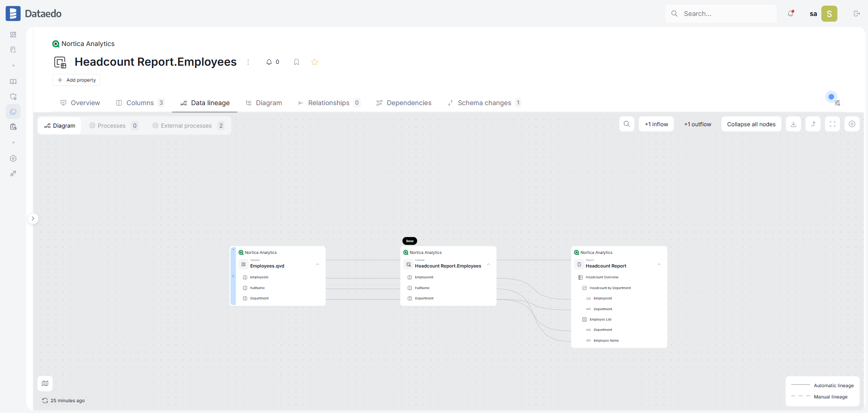This screenshot has width=868, height=413.
Task: Select Department column in Employees.qvd node
Action: click(x=259, y=298)
